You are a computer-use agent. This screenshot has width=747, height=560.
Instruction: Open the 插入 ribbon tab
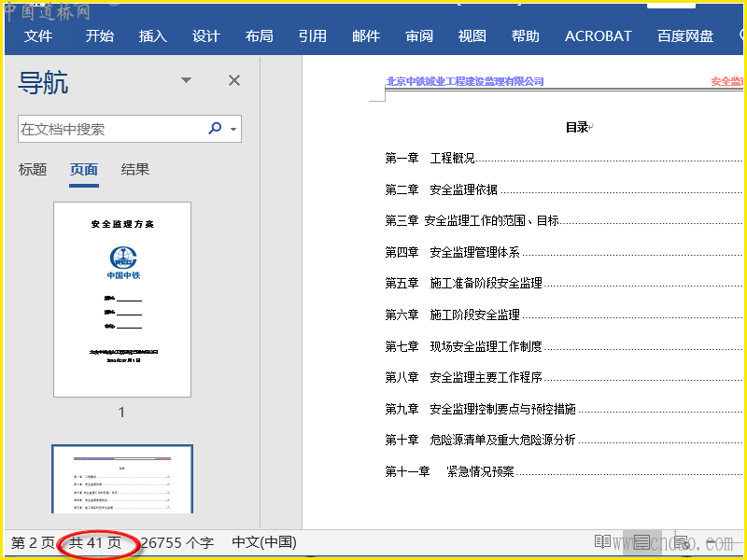coord(153,36)
